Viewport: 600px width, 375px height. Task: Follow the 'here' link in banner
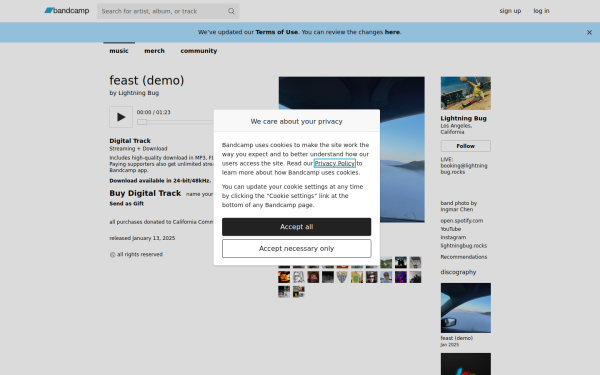(x=392, y=32)
